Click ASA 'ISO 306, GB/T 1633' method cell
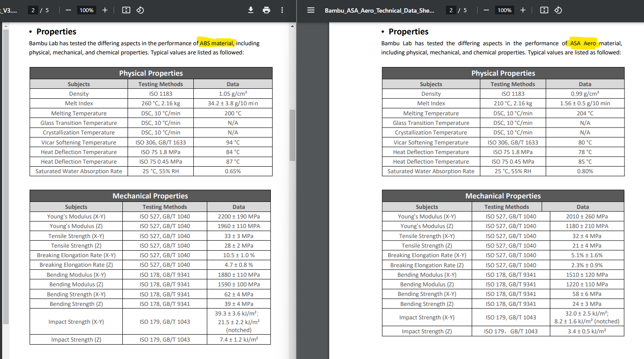This screenshot has width=644, height=359. (513, 142)
